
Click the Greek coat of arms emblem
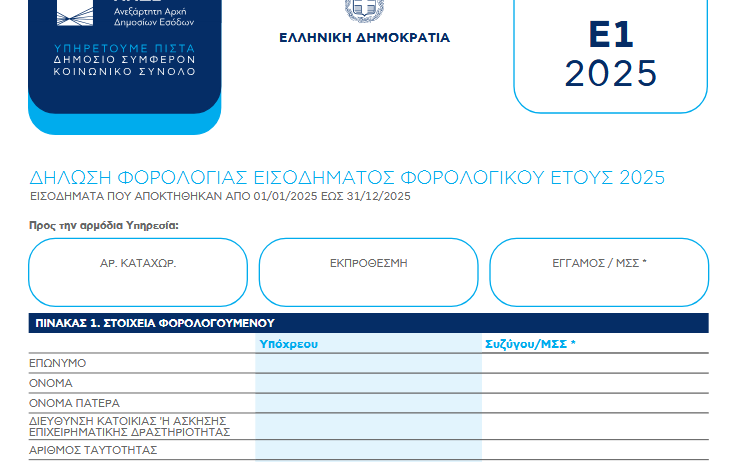364,10
